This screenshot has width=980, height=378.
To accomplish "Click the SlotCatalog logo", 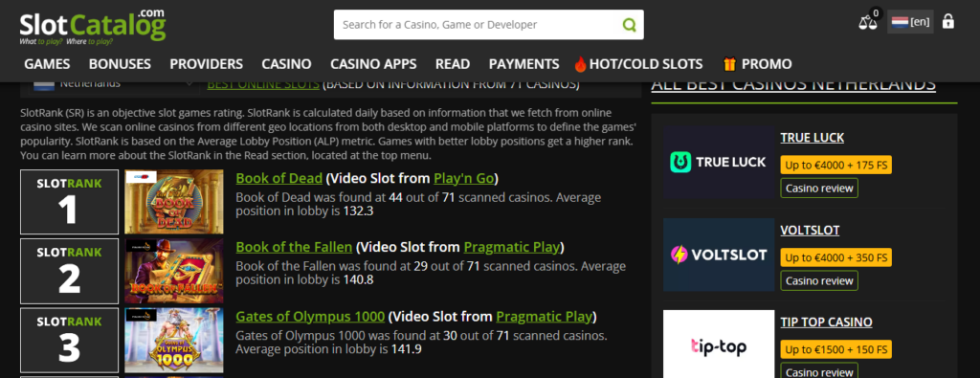I will (x=93, y=28).
